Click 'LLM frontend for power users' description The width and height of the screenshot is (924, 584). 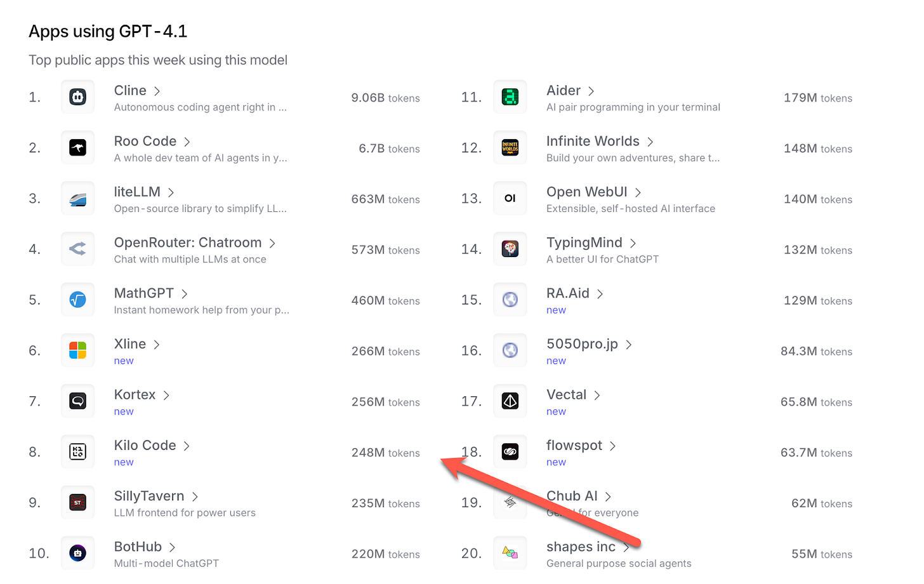point(185,513)
